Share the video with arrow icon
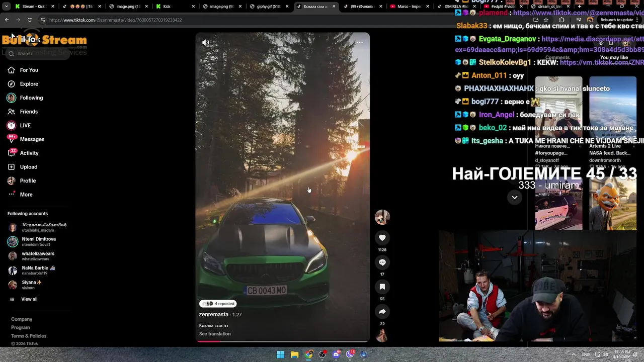Image resolution: width=644 pixels, height=362 pixels. 382,311
